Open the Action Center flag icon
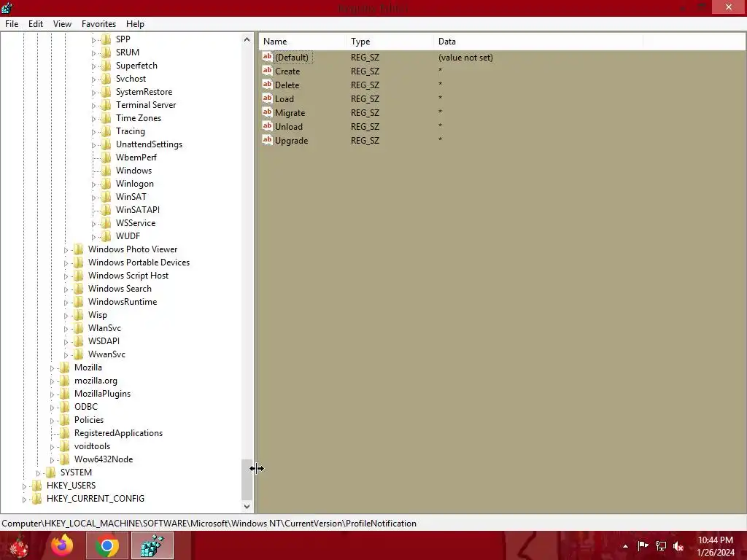The height and width of the screenshot is (560, 747). coord(643,545)
